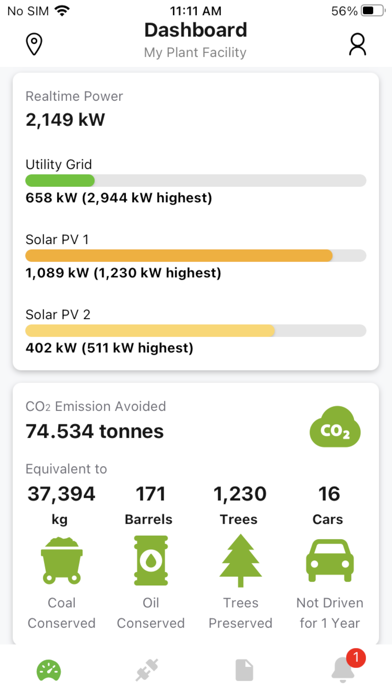Tap the 1,230 Trees value
Screen dimensions: 392x696
pyautogui.click(x=240, y=505)
